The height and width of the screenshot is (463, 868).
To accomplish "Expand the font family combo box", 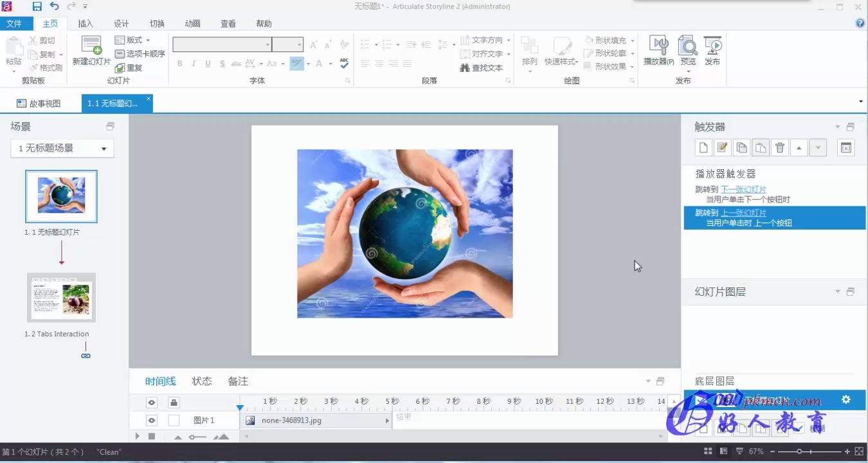I will [x=269, y=44].
